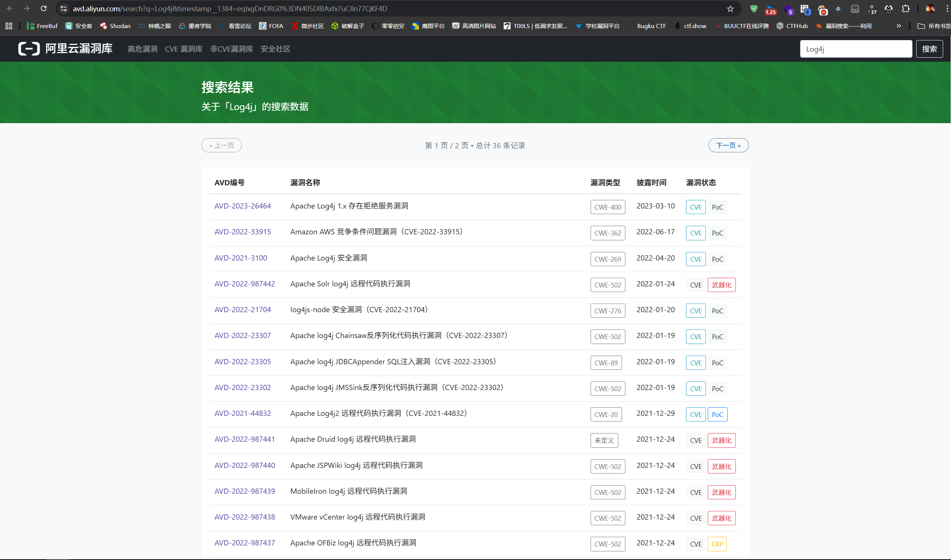Image resolution: width=951 pixels, height=560 pixels.
Task: Go to 高危漏洞 navigation tab
Action: [142, 49]
